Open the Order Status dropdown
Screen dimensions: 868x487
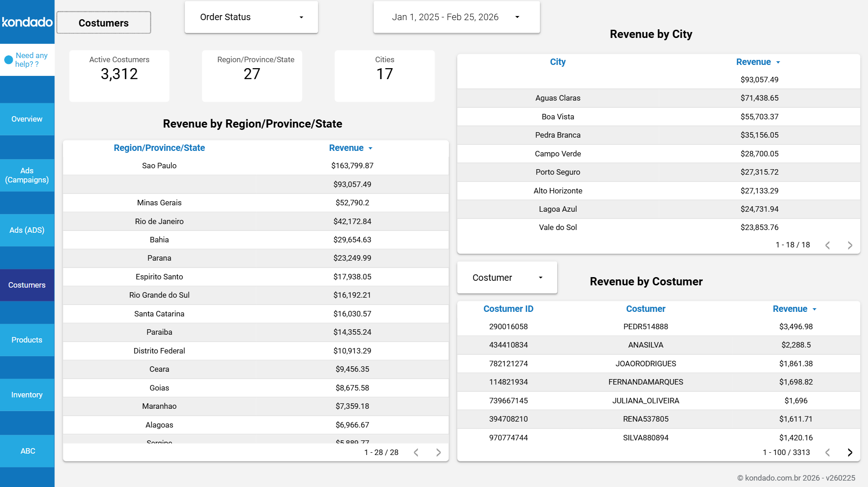(x=251, y=17)
